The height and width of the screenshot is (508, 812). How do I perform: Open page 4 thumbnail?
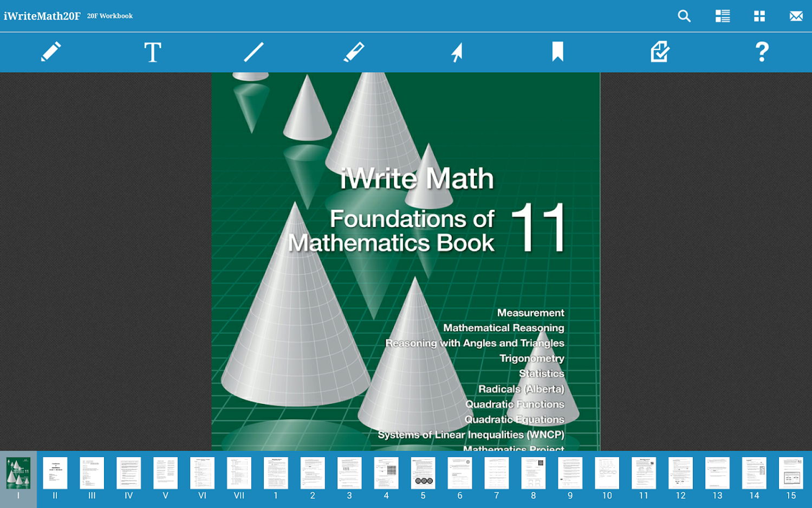click(x=386, y=473)
